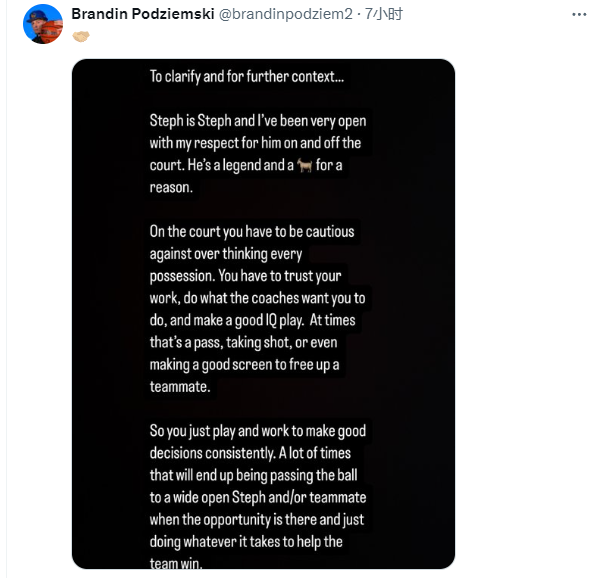Click the 'possession. You have to trust' line
This screenshot has height=578, width=593.
tap(245, 276)
